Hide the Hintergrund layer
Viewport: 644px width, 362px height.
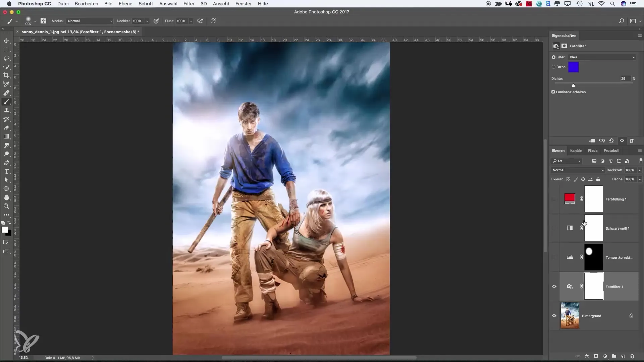pos(554,316)
